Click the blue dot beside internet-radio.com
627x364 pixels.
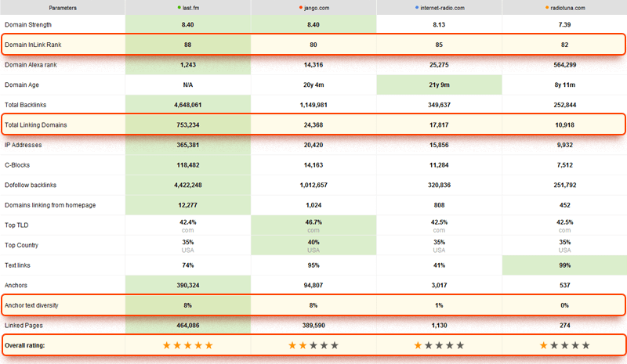417,8
